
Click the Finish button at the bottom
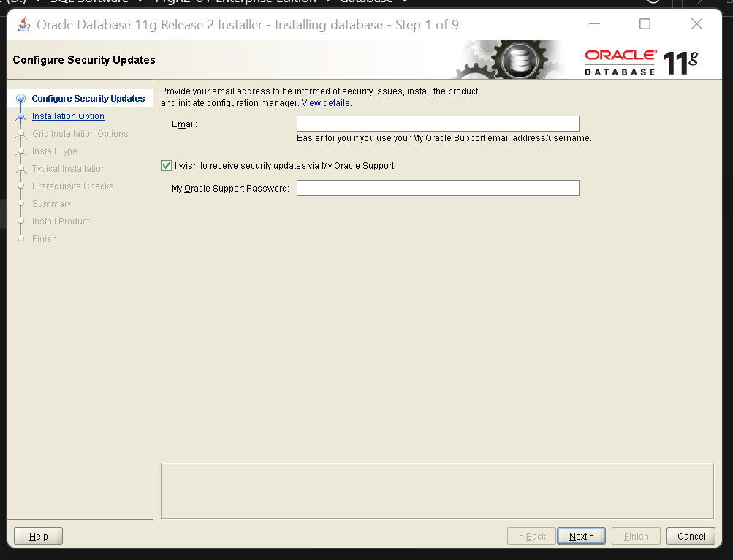[637, 536]
